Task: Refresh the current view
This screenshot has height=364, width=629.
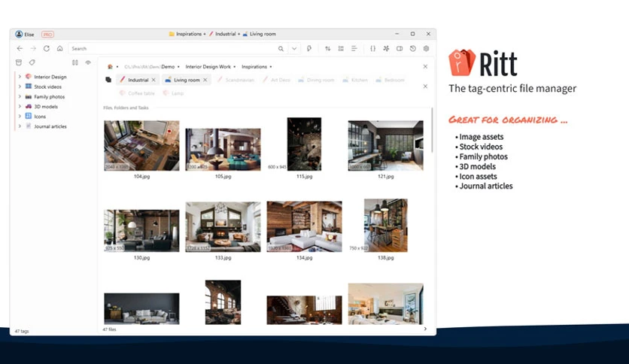Action: pos(47,48)
